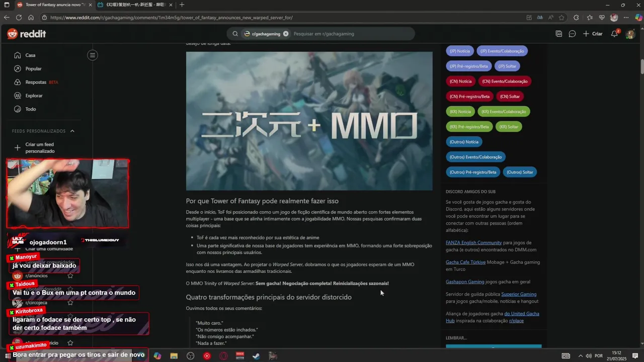Click the Criar post button
The width and height of the screenshot is (644, 362).
593,34
